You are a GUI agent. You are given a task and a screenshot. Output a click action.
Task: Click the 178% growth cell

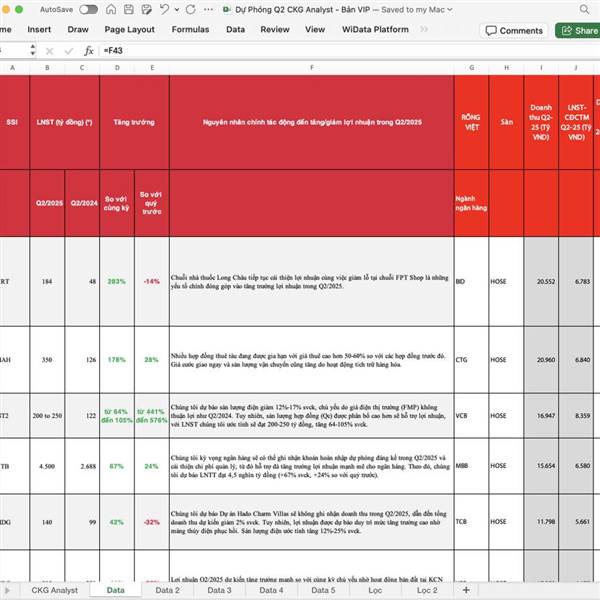pos(117,360)
